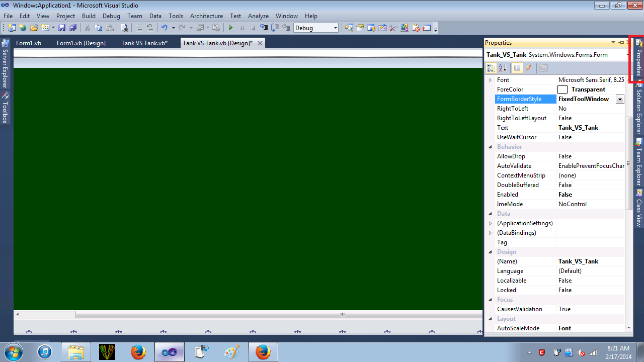Open the Server Explorer side tab
Screen dimensions: 644x362
pyautogui.click(x=5, y=64)
